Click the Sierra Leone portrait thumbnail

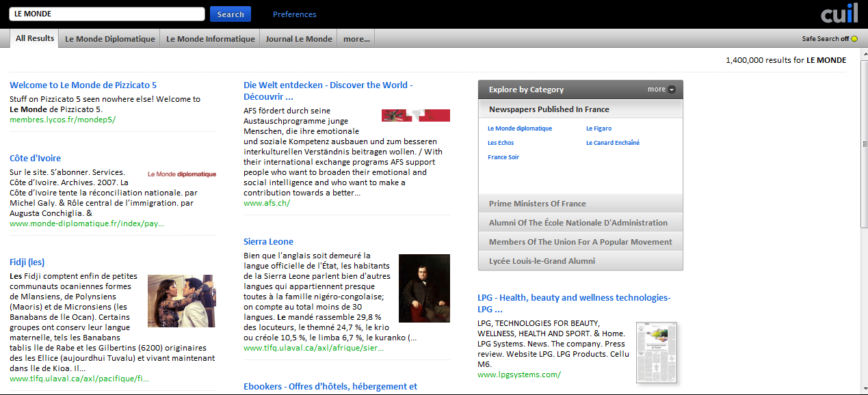click(x=424, y=288)
